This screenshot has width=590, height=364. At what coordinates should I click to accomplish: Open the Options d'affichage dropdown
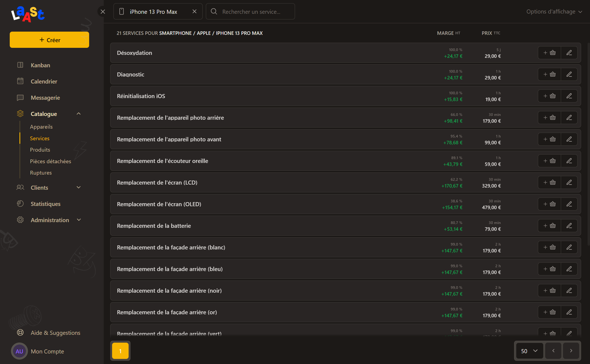[554, 12]
